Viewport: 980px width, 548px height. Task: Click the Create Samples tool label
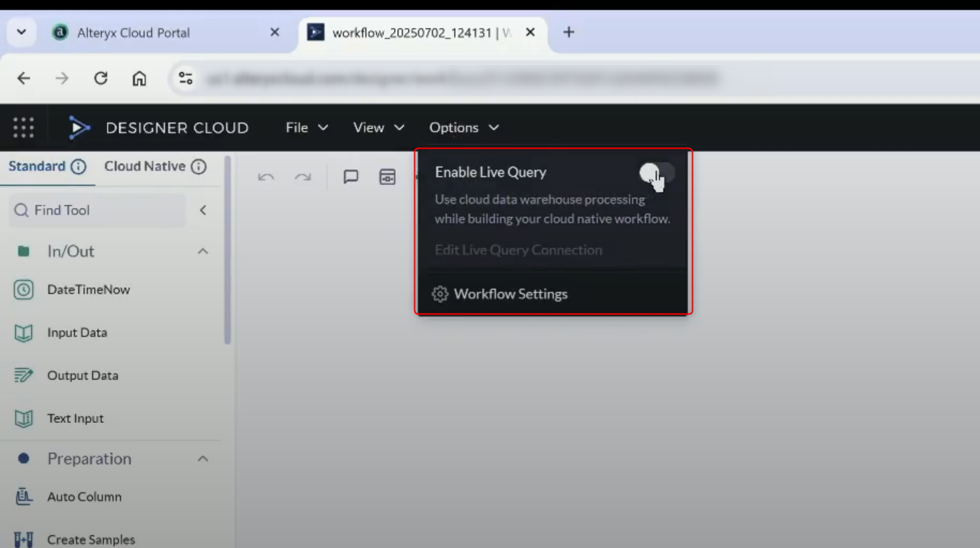(91, 539)
